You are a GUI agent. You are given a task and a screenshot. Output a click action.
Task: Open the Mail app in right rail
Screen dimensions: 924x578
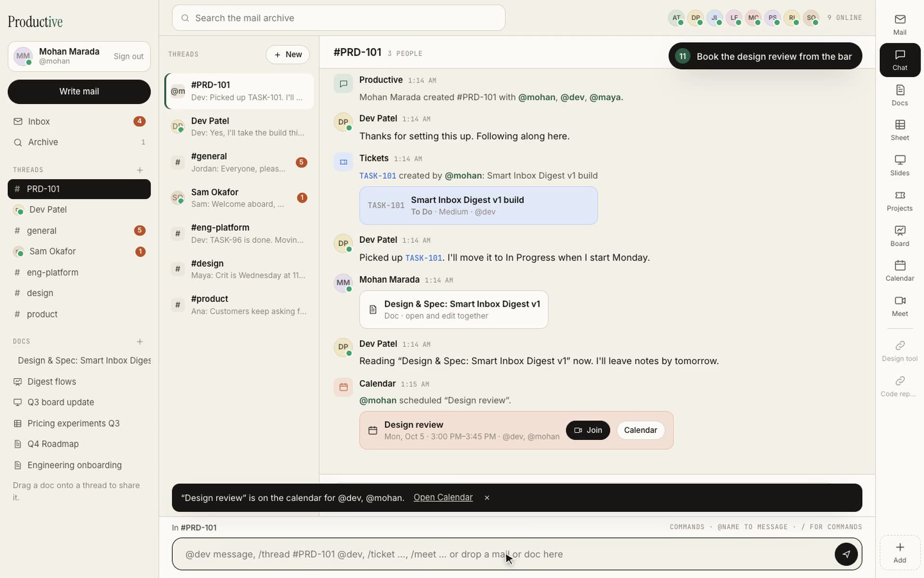(x=899, y=25)
